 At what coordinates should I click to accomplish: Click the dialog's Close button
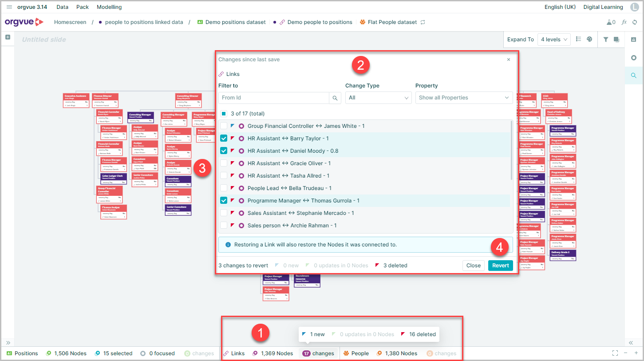(x=473, y=266)
